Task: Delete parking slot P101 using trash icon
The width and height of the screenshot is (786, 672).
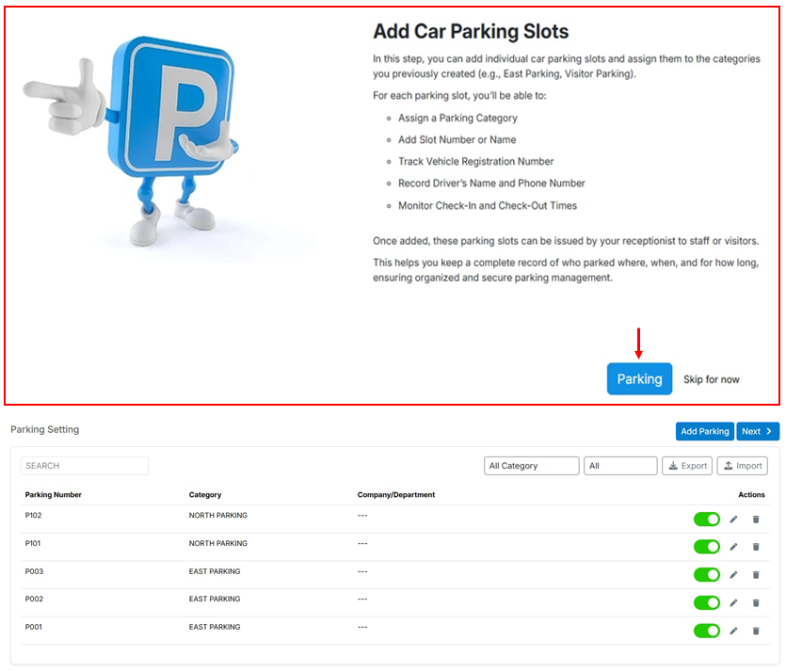Action: click(755, 547)
